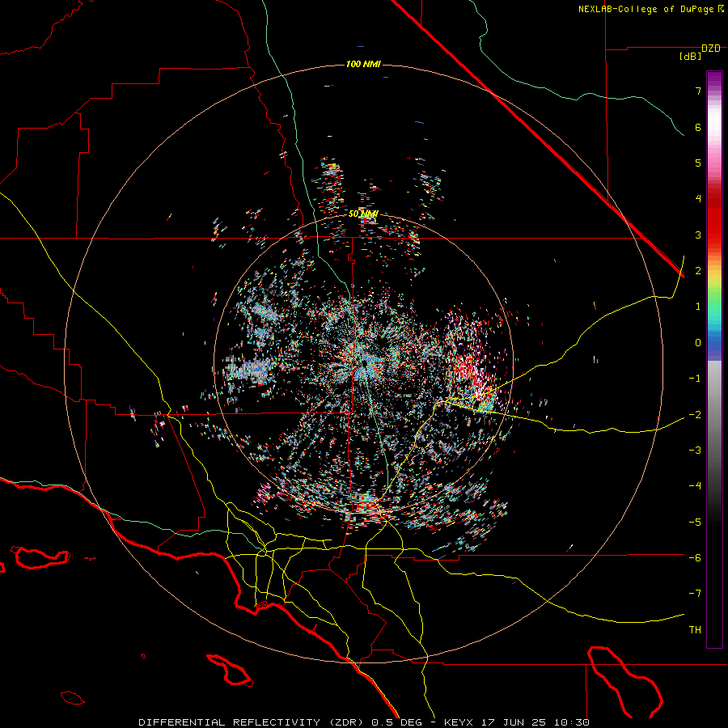Click the 3 value on color scale
The height and width of the screenshot is (728, 728).
(698, 235)
